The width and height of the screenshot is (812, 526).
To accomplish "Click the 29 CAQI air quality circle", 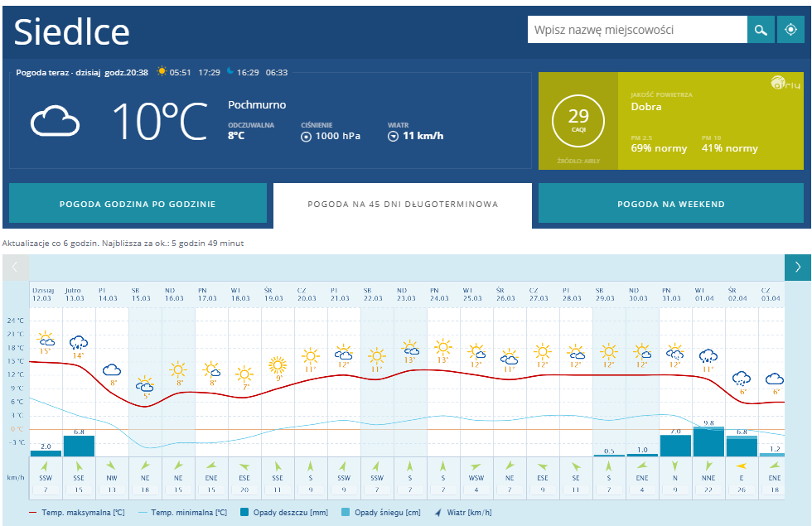I will tap(578, 121).
